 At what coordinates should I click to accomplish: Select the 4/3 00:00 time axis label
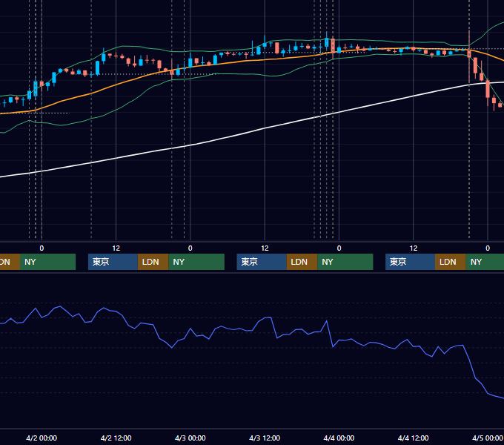pyautogui.click(x=190, y=438)
